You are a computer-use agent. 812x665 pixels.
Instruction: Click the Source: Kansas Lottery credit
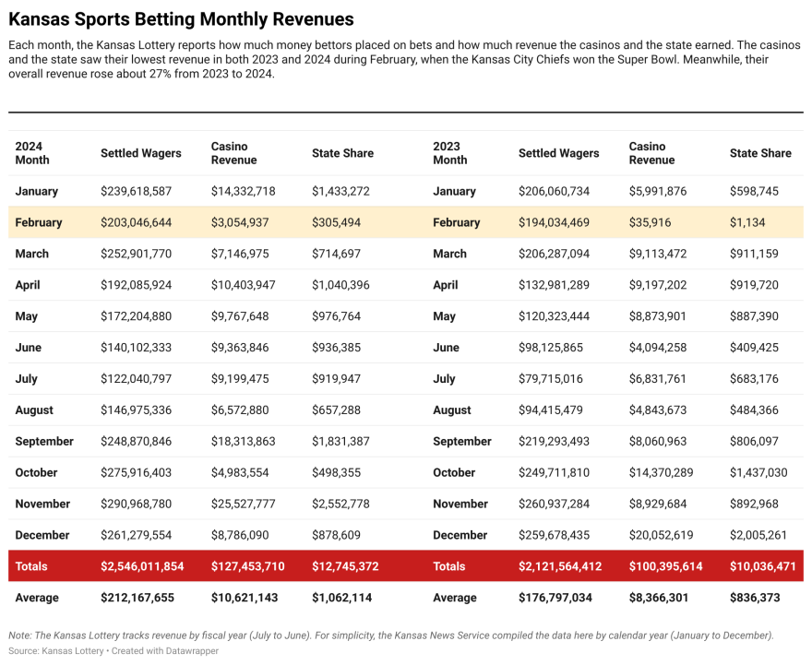[54, 651]
